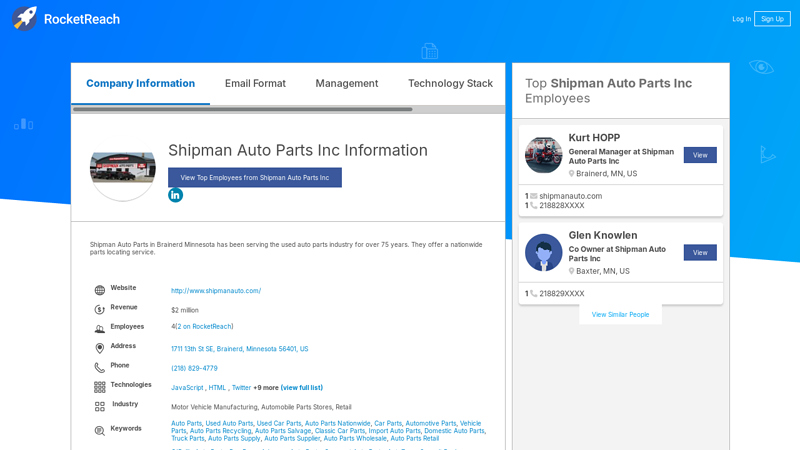Click the '$2 million' revenue value
The image size is (800, 450).
point(185,310)
